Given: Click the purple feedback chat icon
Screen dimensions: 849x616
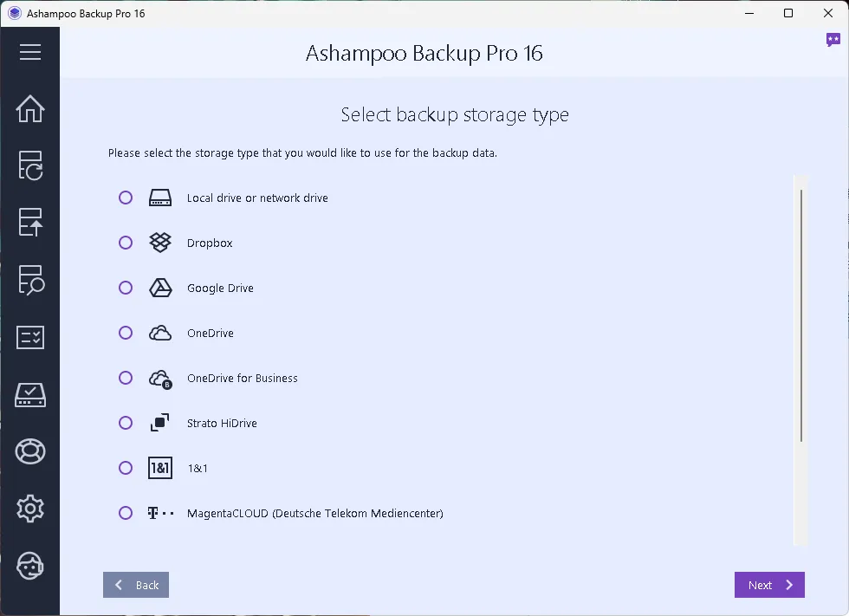Looking at the screenshot, I should point(833,40).
